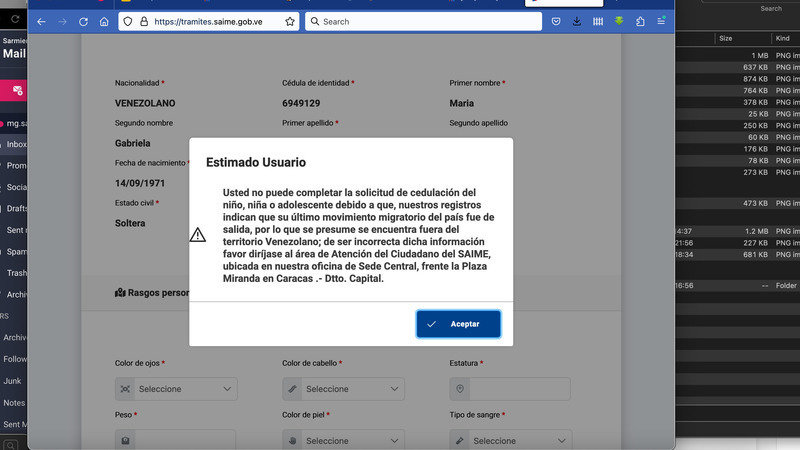Image resolution: width=800 pixels, height=450 pixels.
Task: Open the Pocket save icon in toolbar
Action: point(557,21)
